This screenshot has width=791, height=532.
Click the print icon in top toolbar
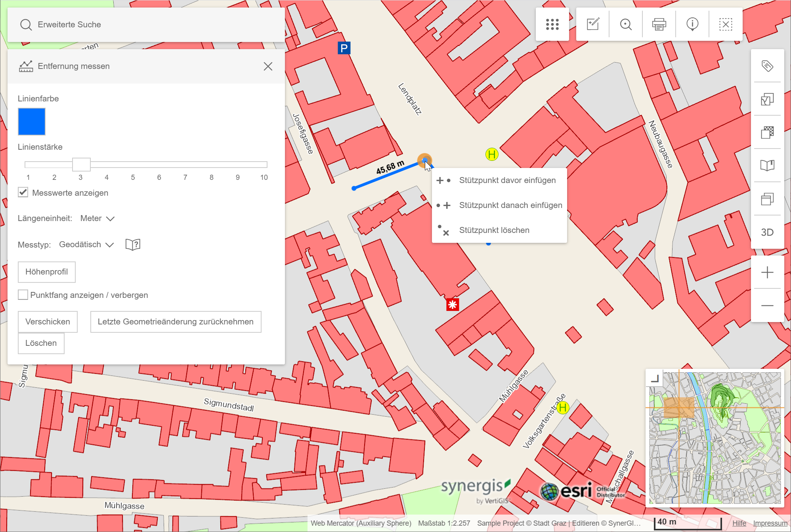point(659,25)
